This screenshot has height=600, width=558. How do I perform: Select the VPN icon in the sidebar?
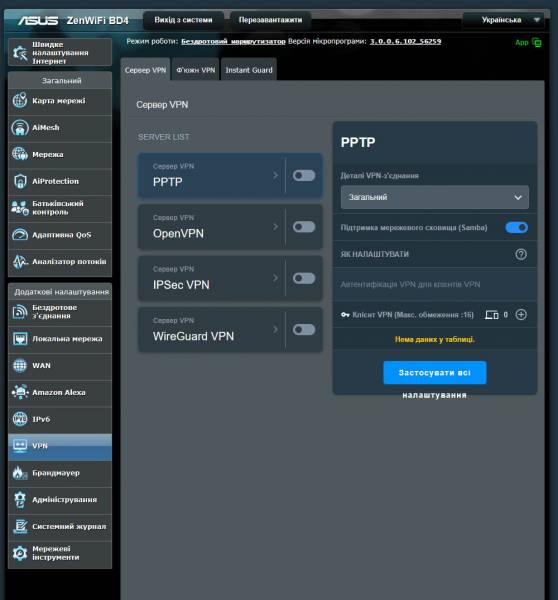(x=20, y=446)
